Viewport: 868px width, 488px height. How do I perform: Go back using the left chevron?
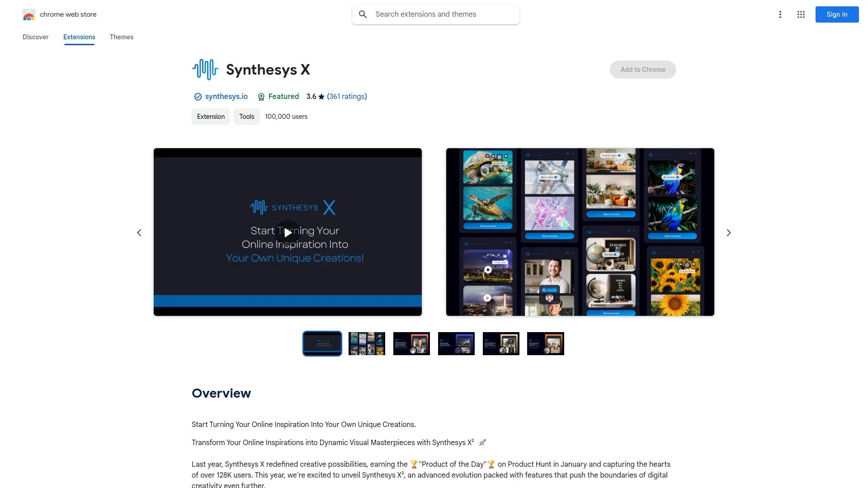(139, 232)
